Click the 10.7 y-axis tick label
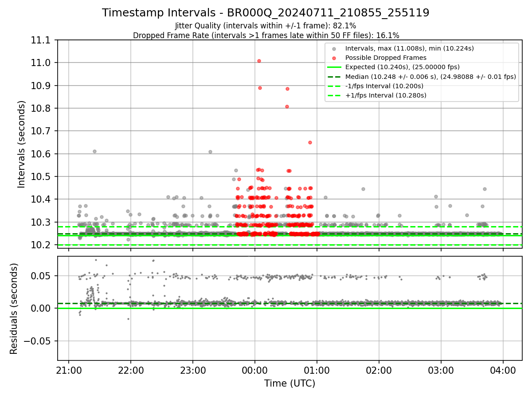The image size is (532, 399). (41, 131)
